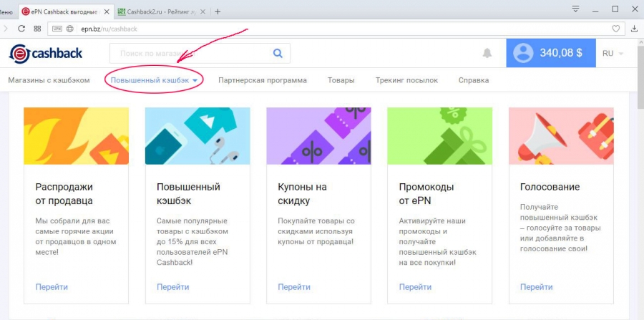Click Перейти under Голосование
Screen dimensions: 644x320
[537, 287]
